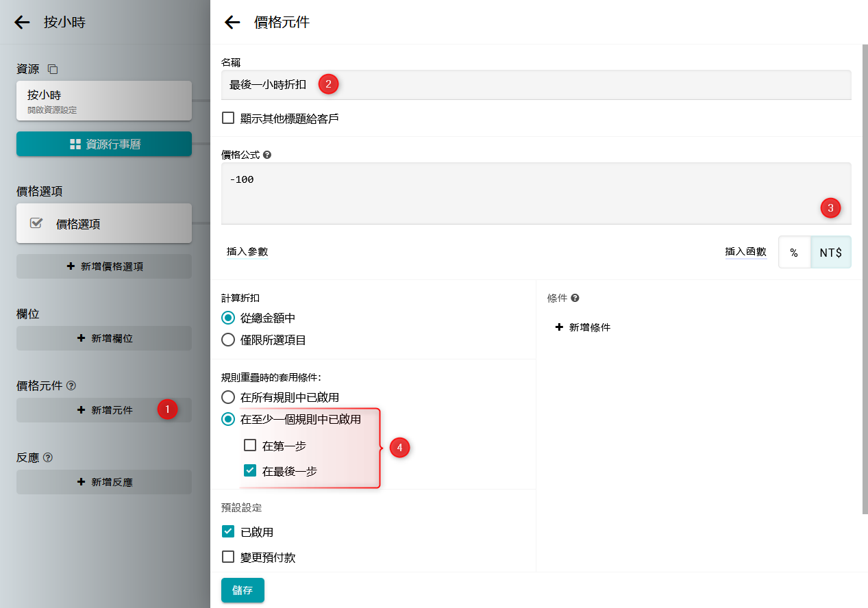
Task: Select 僅限所選項目 radio option
Action: pyautogui.click(x=228, y=340)
